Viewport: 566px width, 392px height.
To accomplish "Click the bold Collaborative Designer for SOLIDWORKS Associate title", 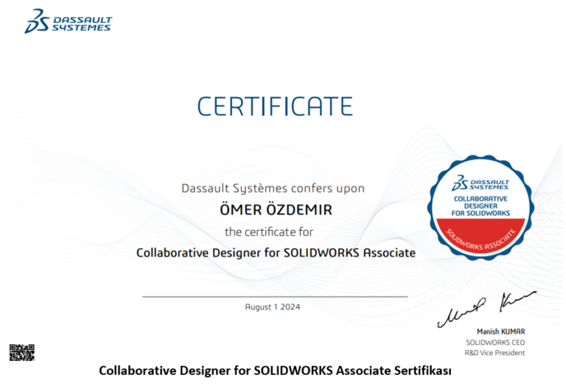I will click(x=276, y=253).
